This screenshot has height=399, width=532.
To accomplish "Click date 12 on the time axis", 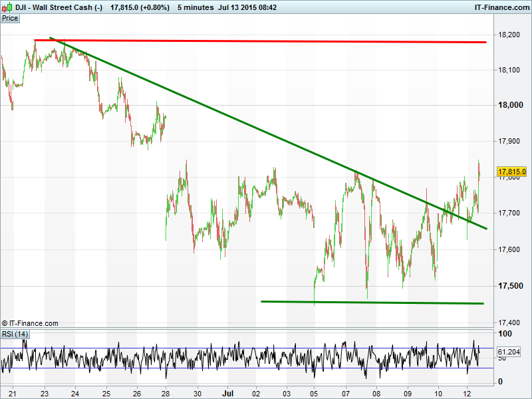I will (467, 394).
